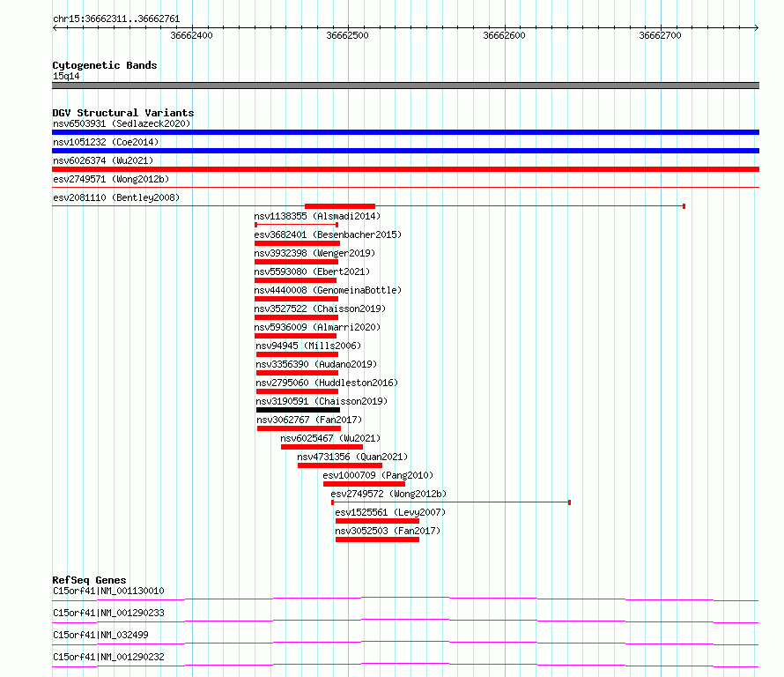
Task: Select esv2749571 (Wong2012b) variant label
Action: (111, 179)
